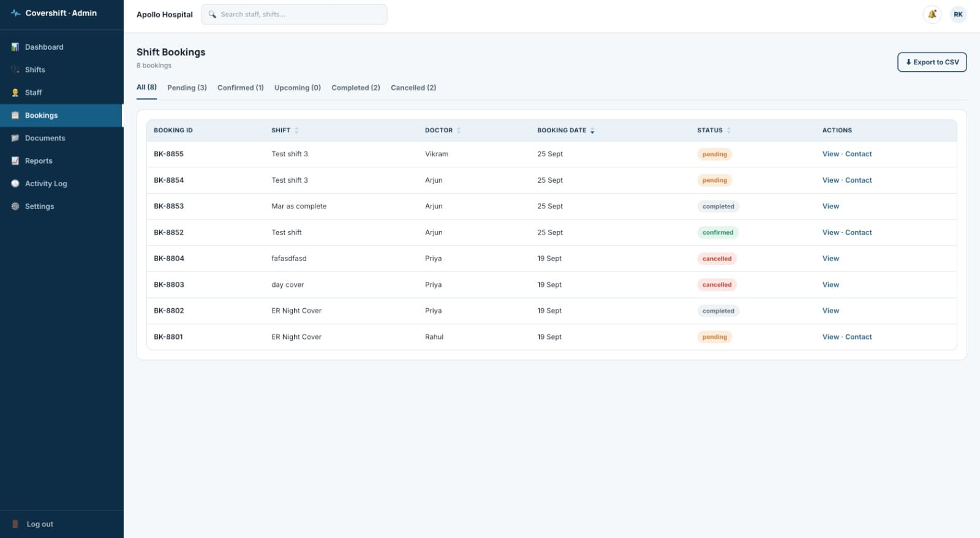Image resolution: width=980 pixels, height=538 pixels.
Task: View completed booking BK-8853
Action: pos(831,206)
